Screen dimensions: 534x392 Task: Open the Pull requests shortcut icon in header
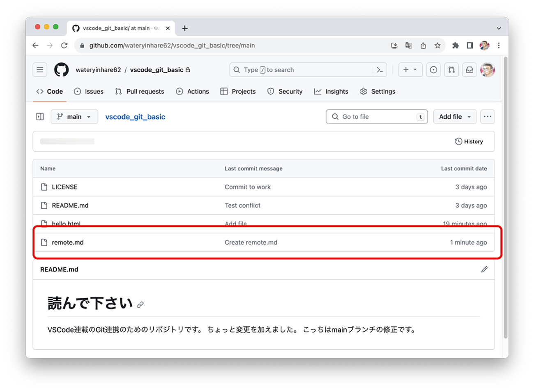[x=451, y=70]
